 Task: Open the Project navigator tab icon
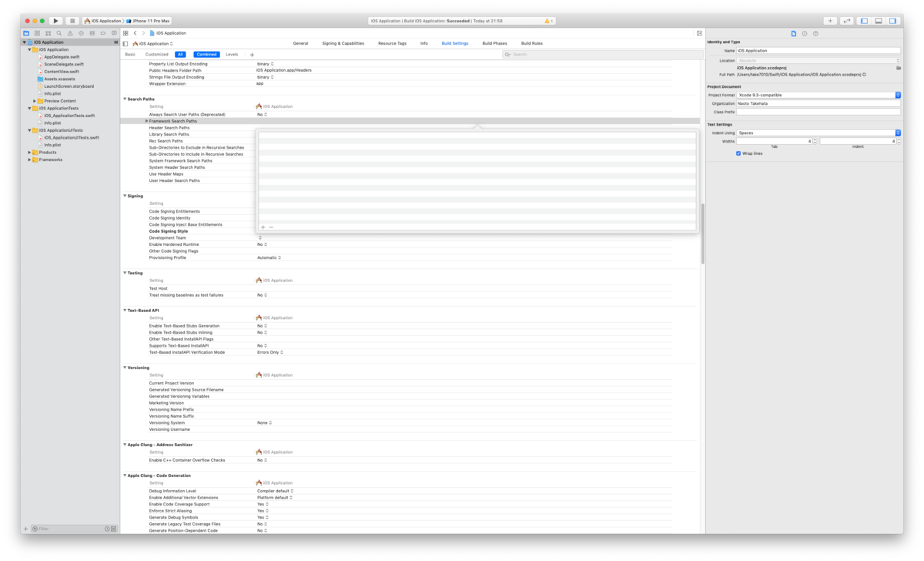(x=26, y=33)
